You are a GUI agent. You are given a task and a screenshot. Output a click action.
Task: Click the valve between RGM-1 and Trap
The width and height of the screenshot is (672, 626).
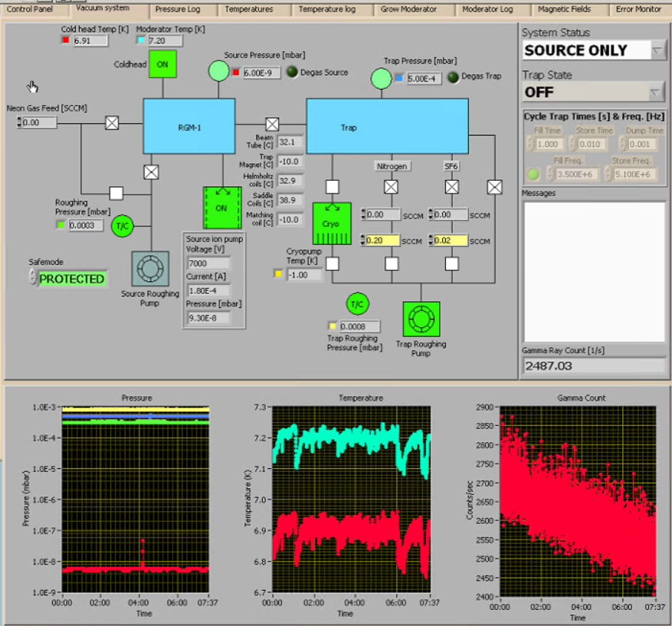(272, 124)
